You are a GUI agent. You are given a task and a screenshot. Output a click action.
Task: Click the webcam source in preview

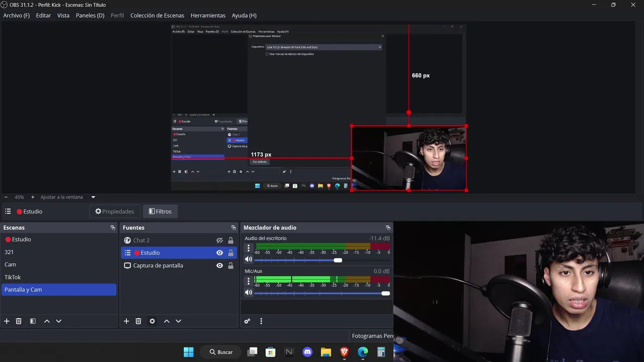pyautogui.click(x=409, y=158)
